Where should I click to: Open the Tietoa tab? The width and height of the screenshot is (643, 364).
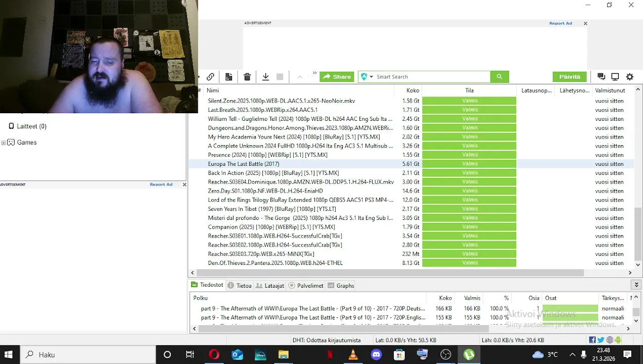pyautogui.click(x=240, y=286)
